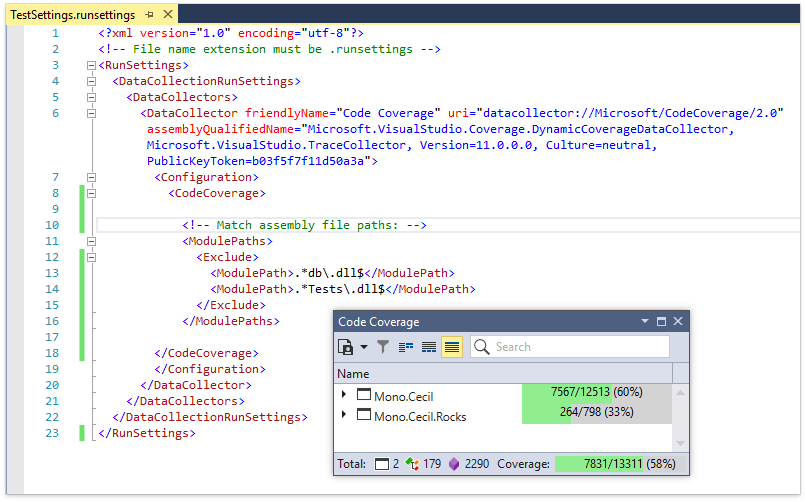Expand the Mono.Cecil.Rocks tree node

tap(344, 416)
